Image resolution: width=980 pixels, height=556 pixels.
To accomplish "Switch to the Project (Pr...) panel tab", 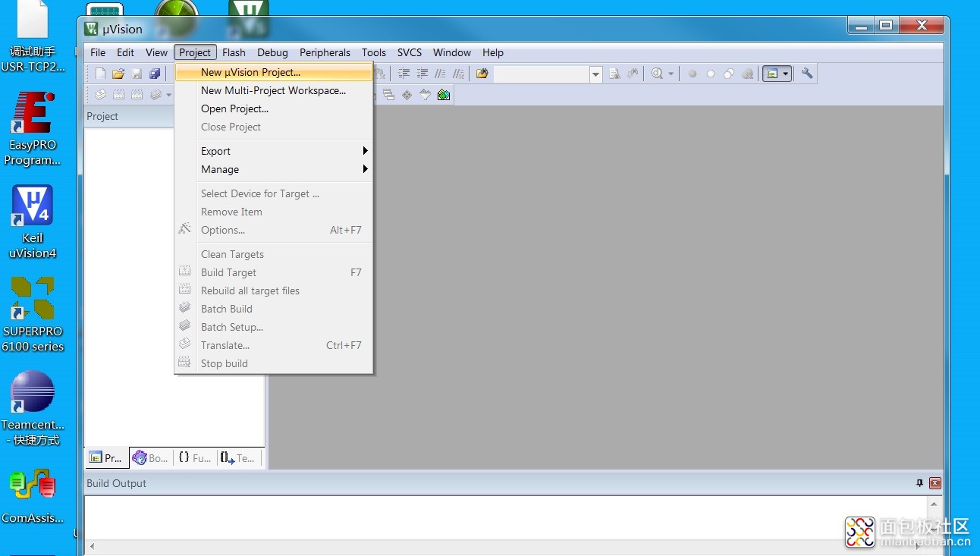I will [106, 458].
